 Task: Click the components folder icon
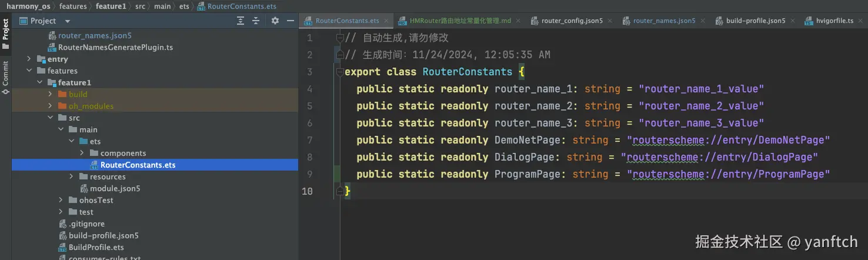94,153
